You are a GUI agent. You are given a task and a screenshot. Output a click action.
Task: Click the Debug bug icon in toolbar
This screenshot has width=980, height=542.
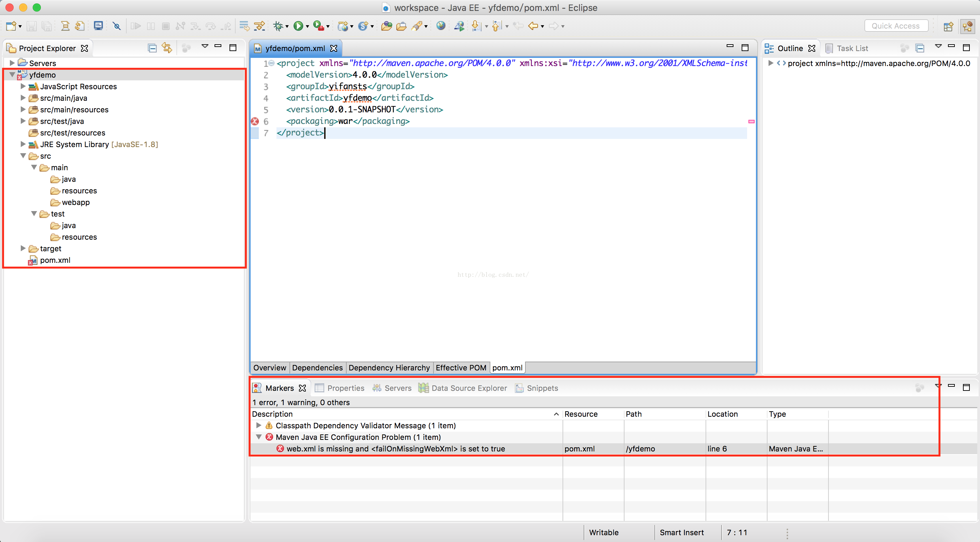[278, 26]
